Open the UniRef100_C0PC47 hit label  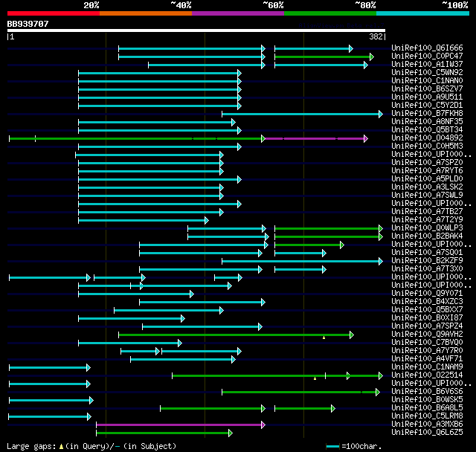[427, 56]
